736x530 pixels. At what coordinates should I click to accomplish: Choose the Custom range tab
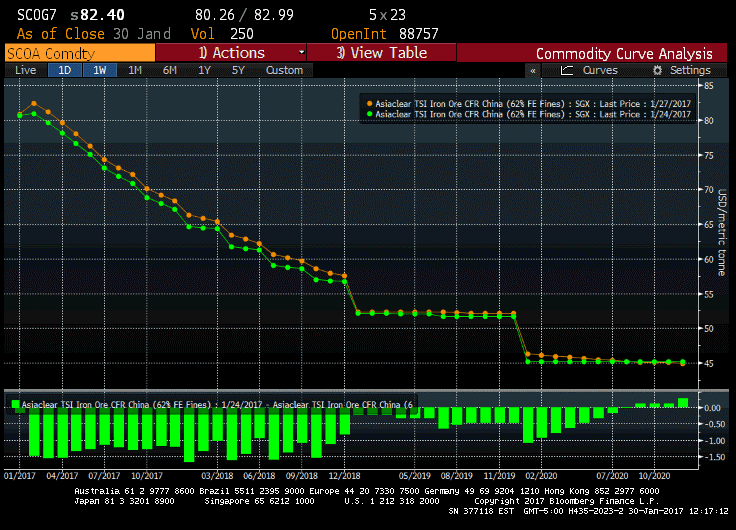(284, 70)
